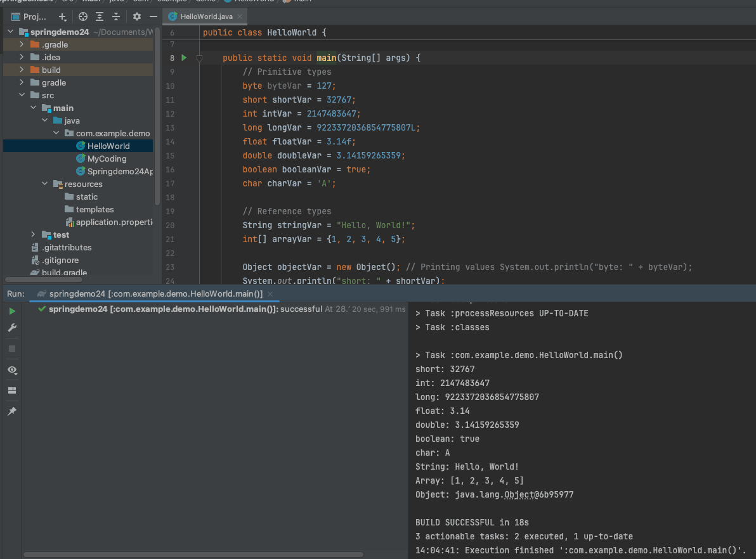Rerun the build with the green play icon

(x=12, y=311)
